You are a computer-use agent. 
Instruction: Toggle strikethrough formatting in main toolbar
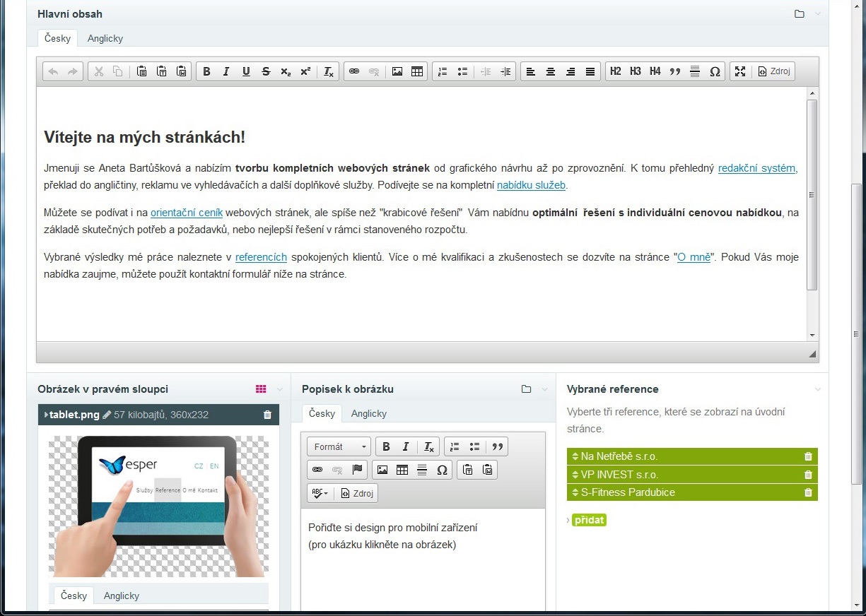click(266, 71)
